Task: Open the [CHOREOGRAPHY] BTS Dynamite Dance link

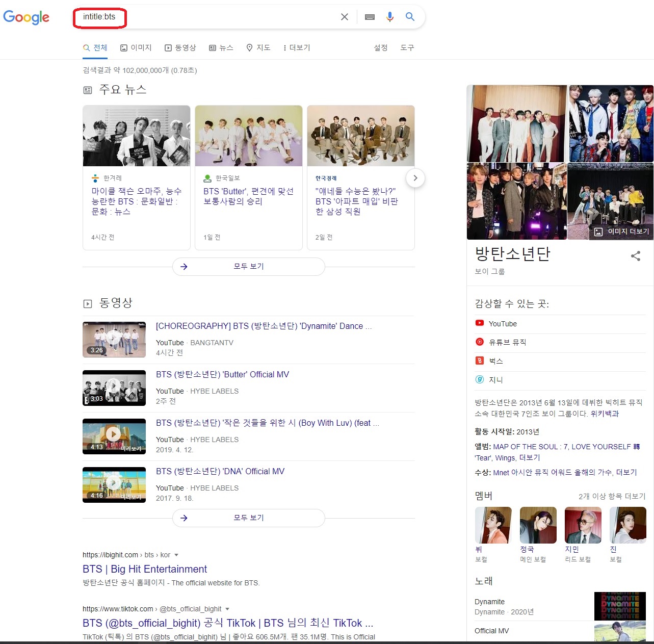Action: point(264,326)
